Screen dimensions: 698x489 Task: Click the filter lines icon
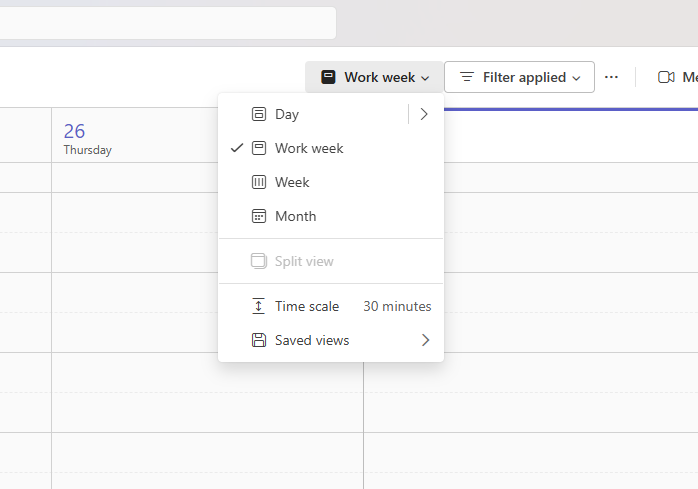point(467,77)
